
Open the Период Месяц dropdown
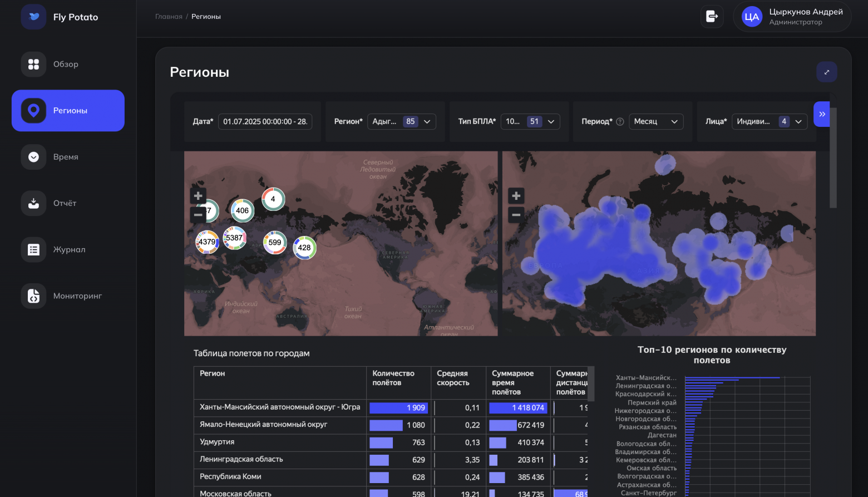click(656, 121)
